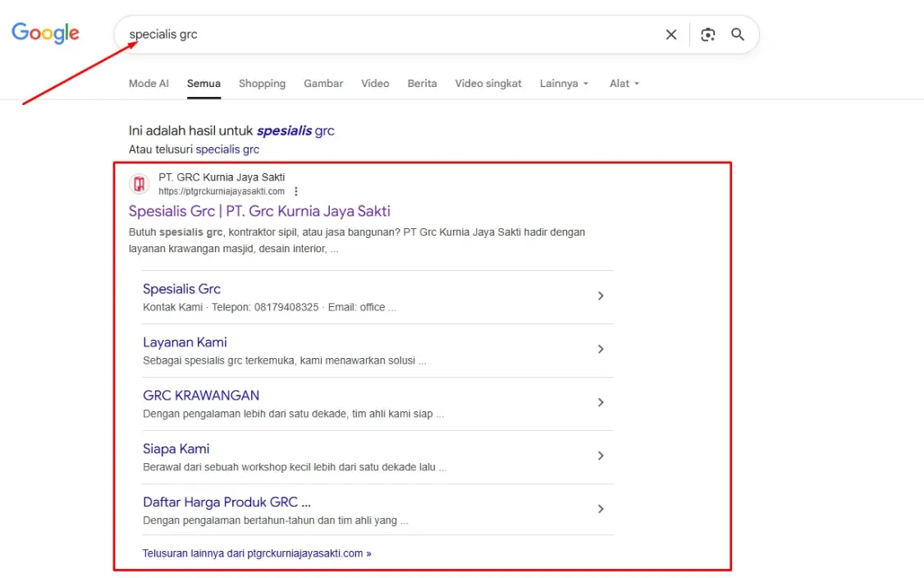
Task: Select the Video singkat tab
Action: [488, 84]
